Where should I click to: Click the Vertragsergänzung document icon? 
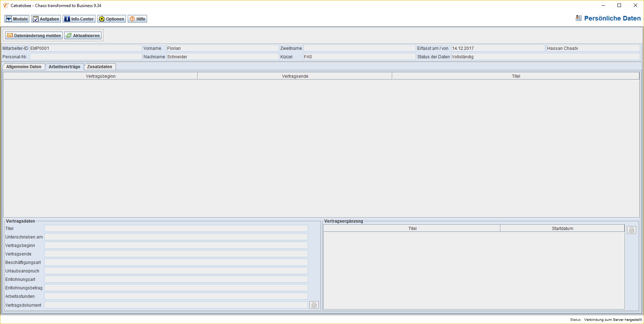pyautogui.click(x=631, y=230)
